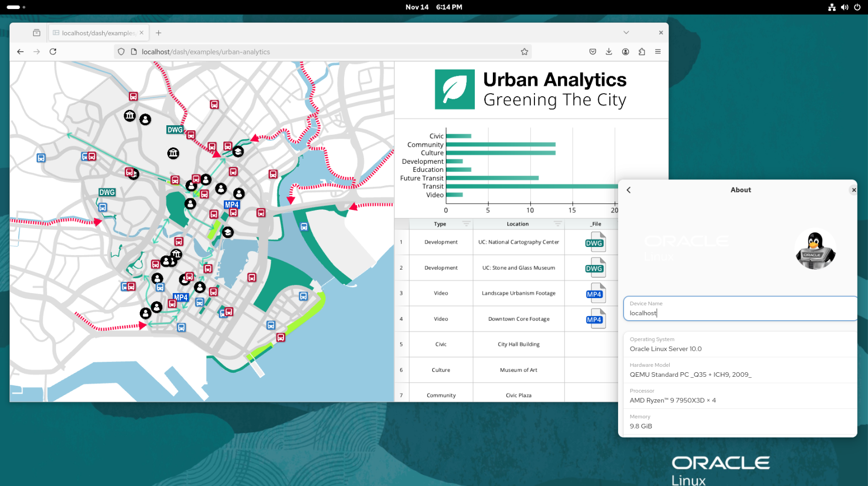Screen dimensions: 868x486
Task: Click the browser reload button
Action: pyautogui.click(x=53, y=52)
